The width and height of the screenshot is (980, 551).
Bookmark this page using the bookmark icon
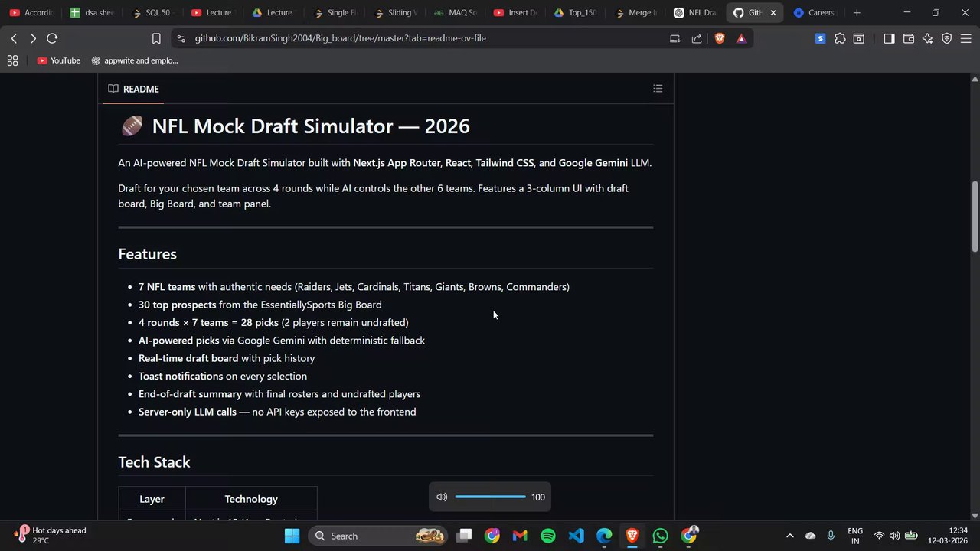(156, 38)
